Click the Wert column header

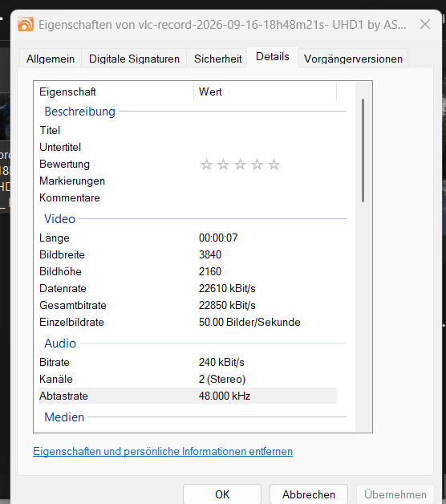(x=265, y=91)
